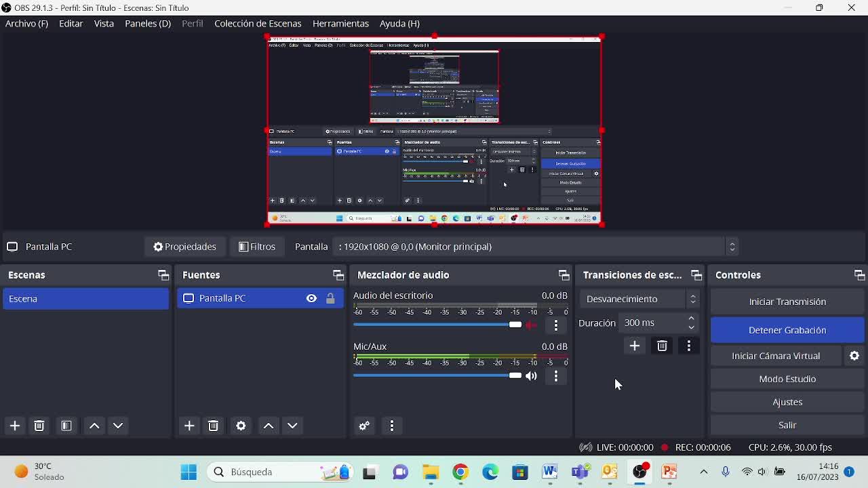Float the Fuentes panel
The image size is (868, 488).
338,275
